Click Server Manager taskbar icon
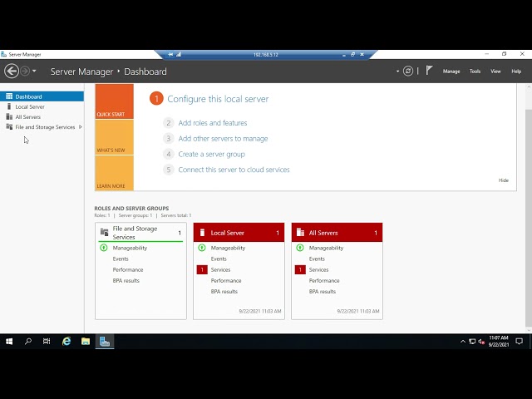 [x=105, y=342]
